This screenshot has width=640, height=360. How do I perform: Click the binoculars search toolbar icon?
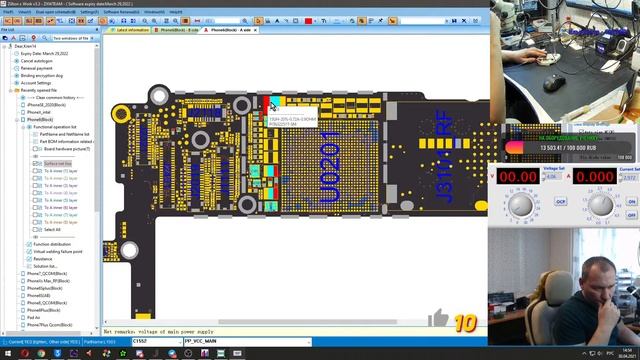[454, 21]
